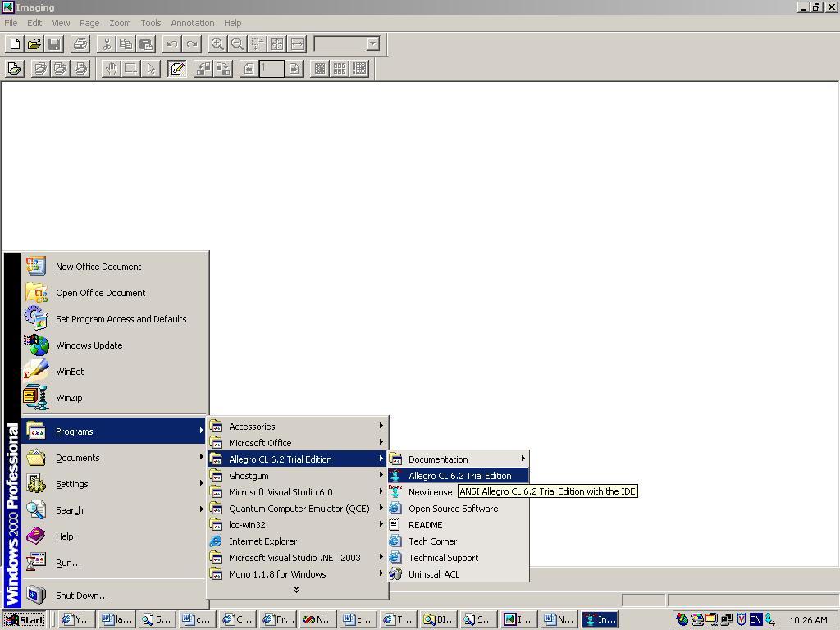840x630 pixels.
Task: Open the Annotation menu
Action: pyautogui.click(x=192, y=23)
